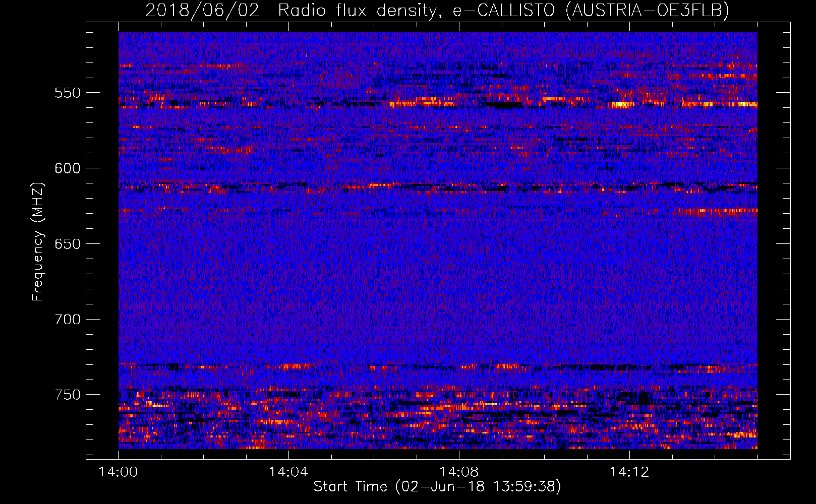The width and height of the screenshot is (816, 504).
Task: Click the 14:08 time tick label
Action: [x=459, y=472]
